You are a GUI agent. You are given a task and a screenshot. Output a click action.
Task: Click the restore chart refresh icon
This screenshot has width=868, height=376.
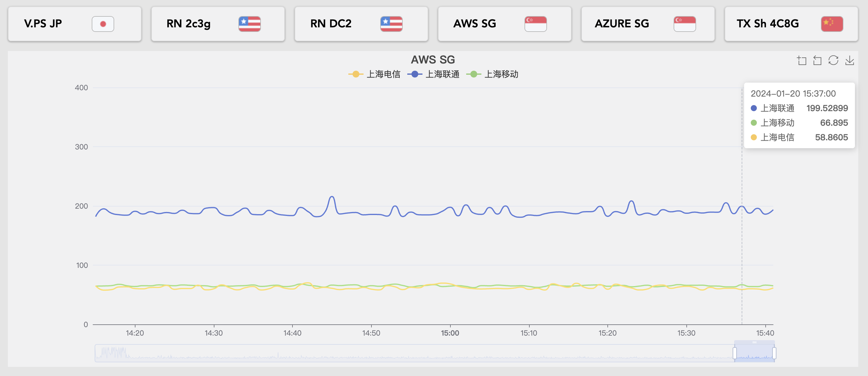tap(833, 61)
